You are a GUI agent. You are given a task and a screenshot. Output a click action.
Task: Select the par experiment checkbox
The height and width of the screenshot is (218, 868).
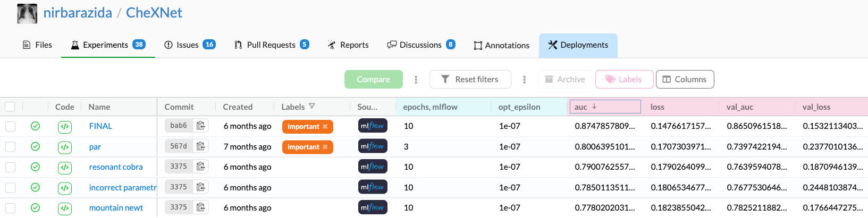click(x=11, y=146)
